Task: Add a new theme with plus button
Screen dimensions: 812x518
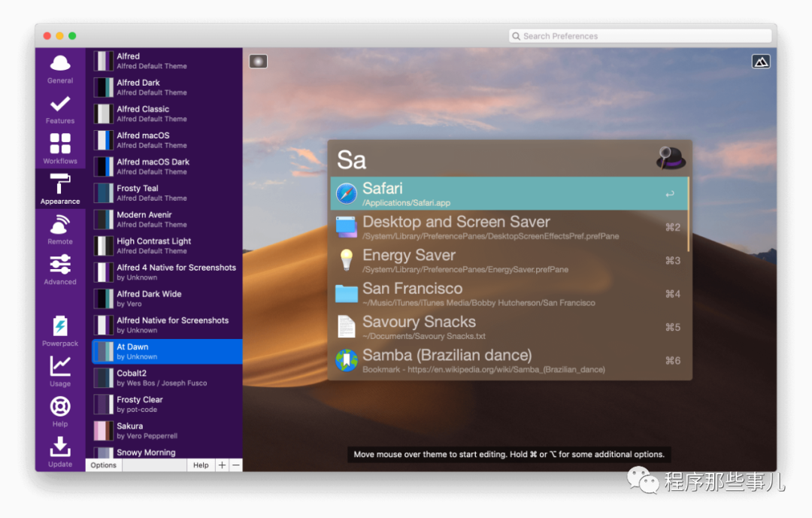Action: (222, 465)
